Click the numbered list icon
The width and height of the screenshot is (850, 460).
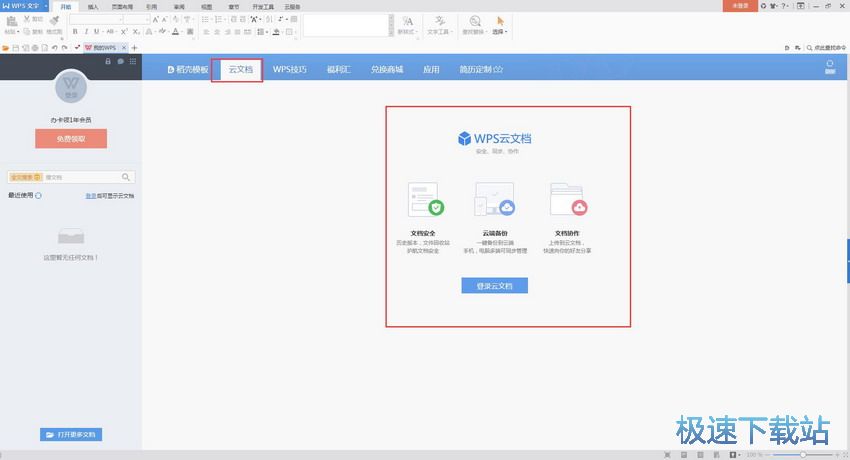pyautogui.click(x=218, y=20)
